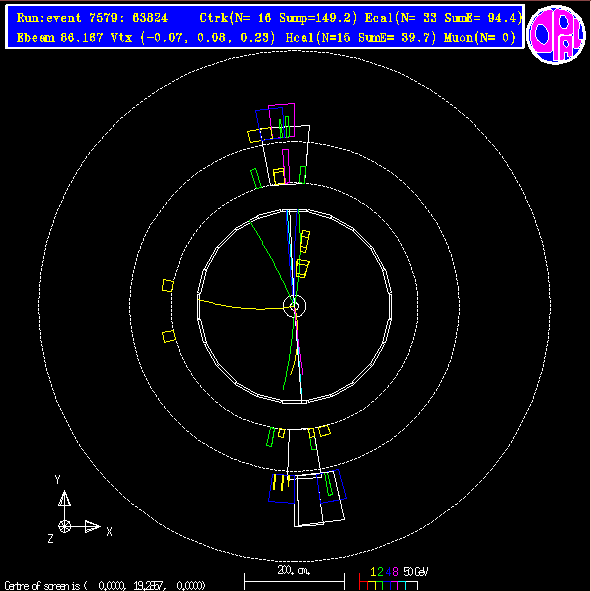Image resolution: width=591 pixels, height=593 pixels.
Task: Select the large white Hcal tower at bottom
Action: coord(320,500)
